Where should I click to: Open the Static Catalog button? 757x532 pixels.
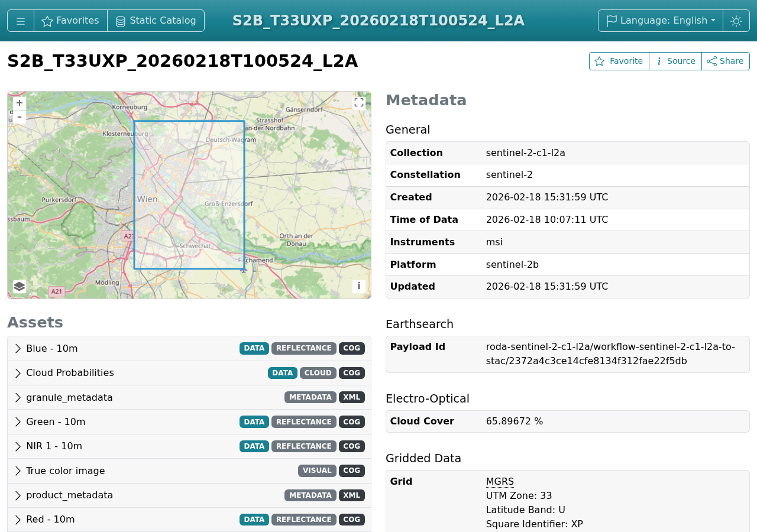click(156, 21)
